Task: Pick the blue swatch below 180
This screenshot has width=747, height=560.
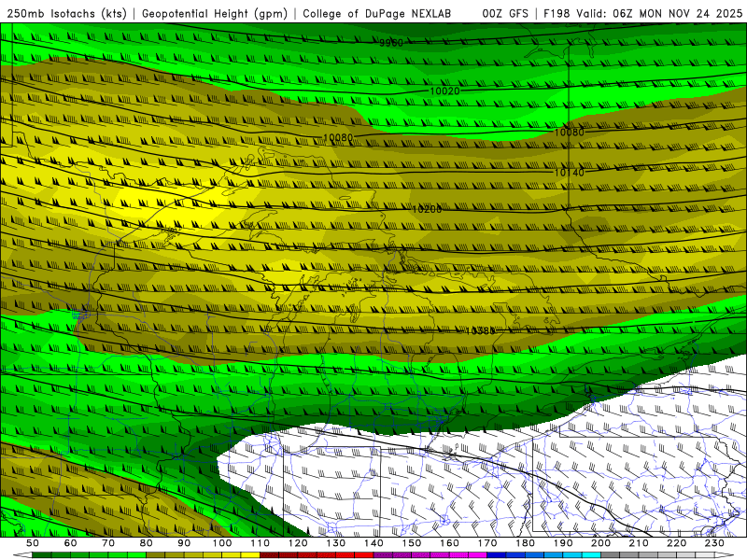Action: (515, 555)
